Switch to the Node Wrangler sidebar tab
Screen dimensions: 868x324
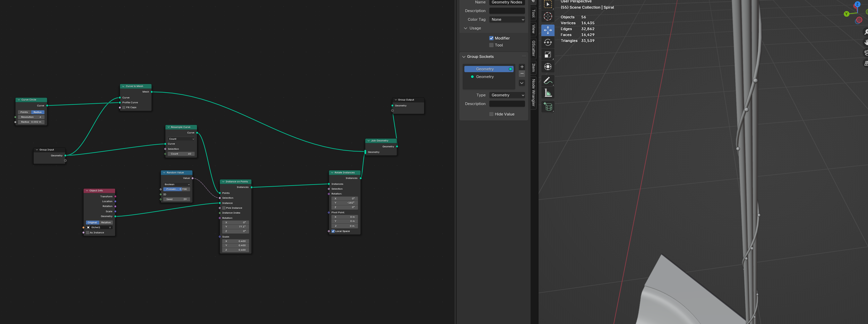(533, 93)
